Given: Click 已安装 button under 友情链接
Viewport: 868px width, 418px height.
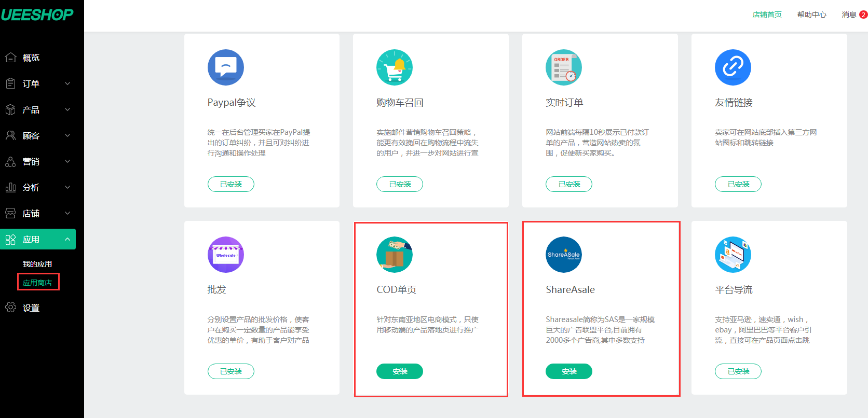Looking at the screenshot, I should click(x=738, y=184).
